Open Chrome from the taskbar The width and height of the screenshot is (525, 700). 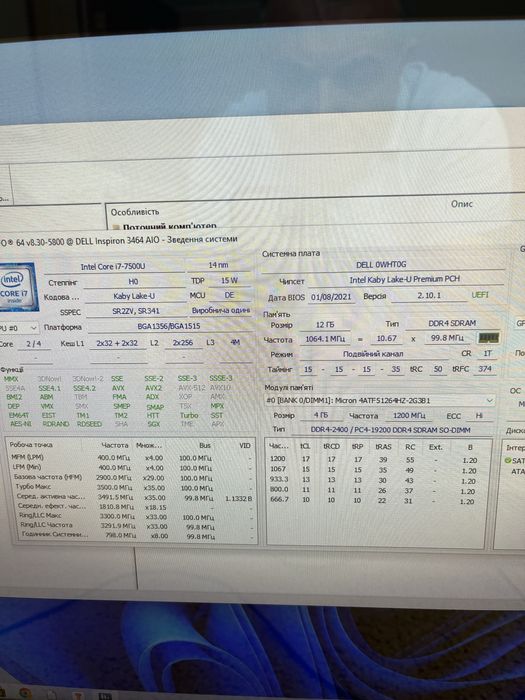click(x=25, y=694)
